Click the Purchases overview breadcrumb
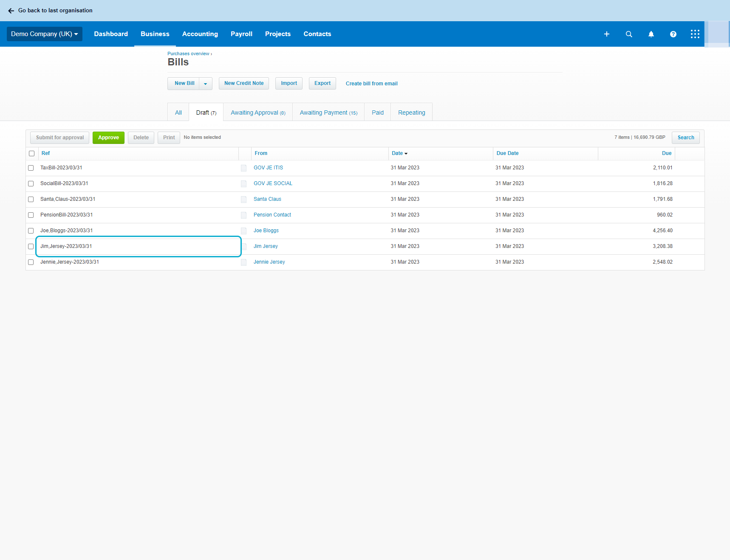Viewport: 730px width, 560px height. [188, 53]
